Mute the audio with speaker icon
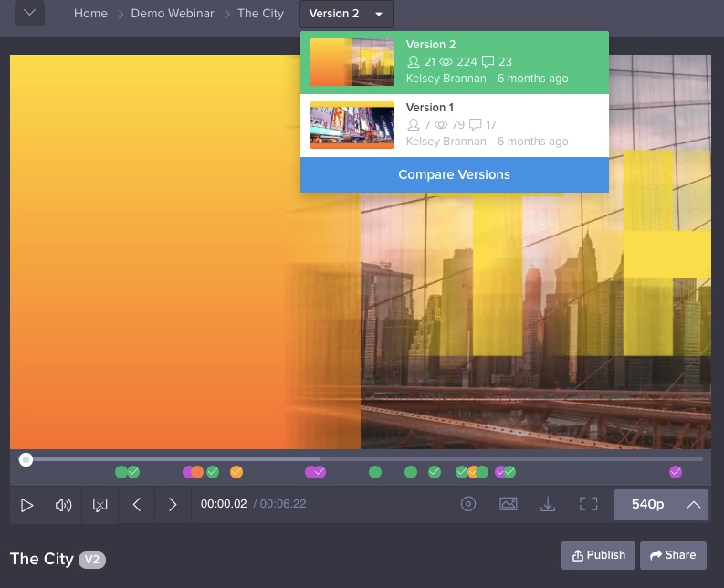The height and width of the screenshot is (588, 724). (x=63, y=505)
